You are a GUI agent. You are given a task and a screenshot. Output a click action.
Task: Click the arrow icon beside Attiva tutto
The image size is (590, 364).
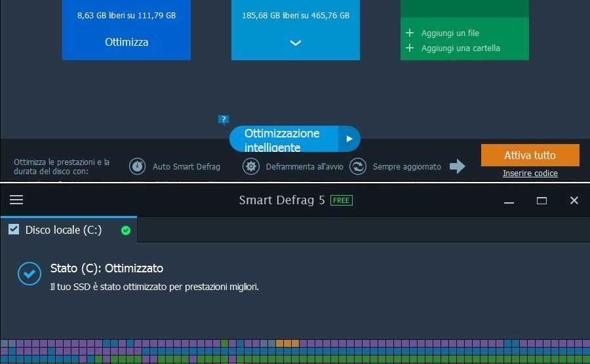(457, 166)
